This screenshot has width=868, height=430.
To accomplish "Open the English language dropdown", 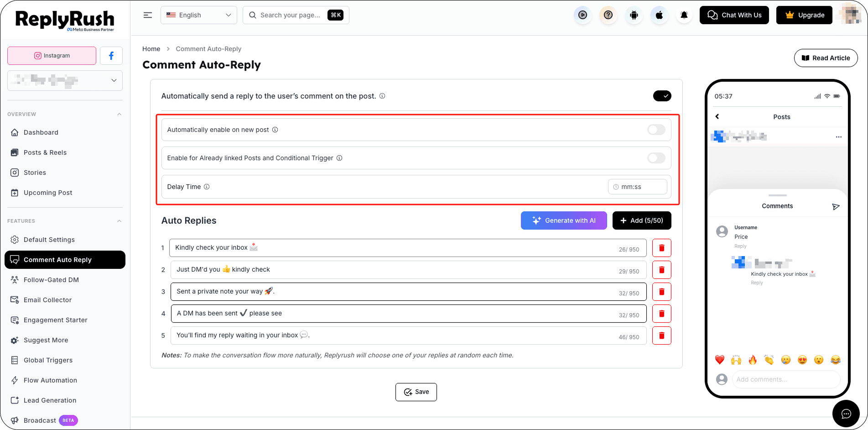I will (x=199, y=15).
